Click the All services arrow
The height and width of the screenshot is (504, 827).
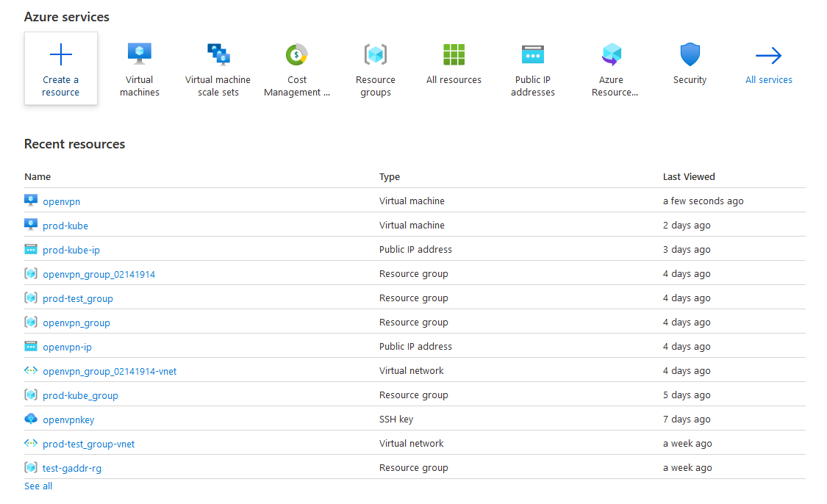click(x=769, y=55)
